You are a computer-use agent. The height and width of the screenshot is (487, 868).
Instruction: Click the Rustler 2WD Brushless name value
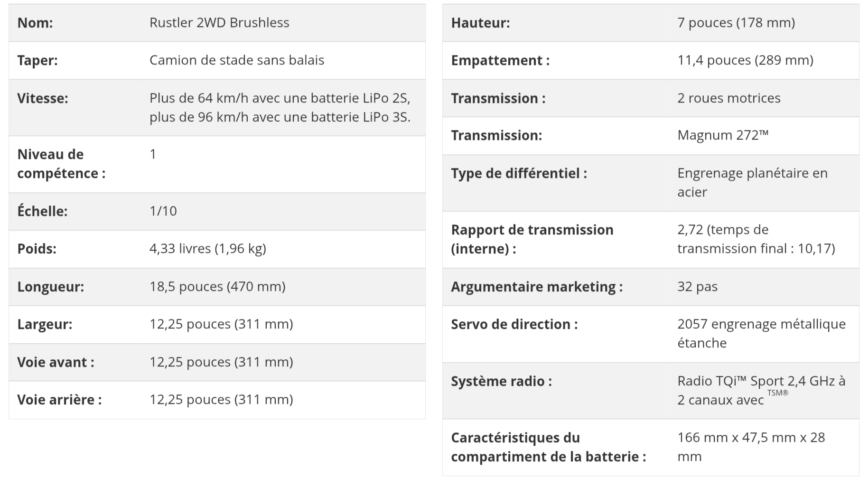(219, 23)
